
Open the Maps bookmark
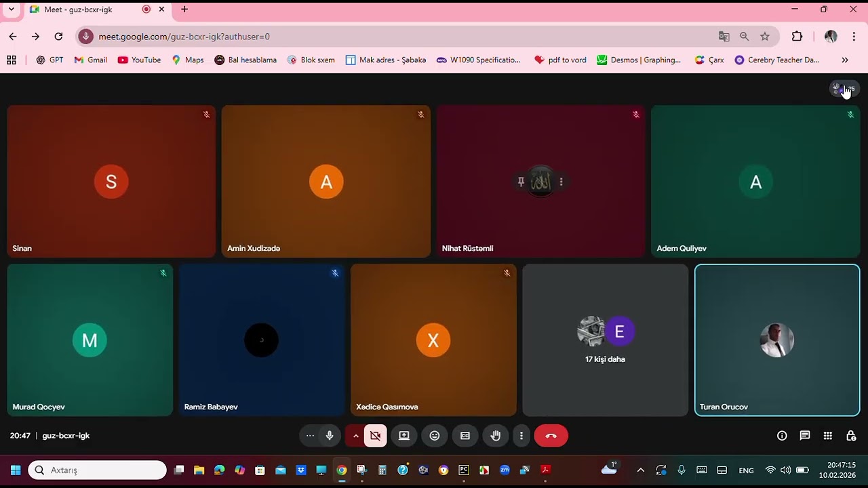click(188, 60)
